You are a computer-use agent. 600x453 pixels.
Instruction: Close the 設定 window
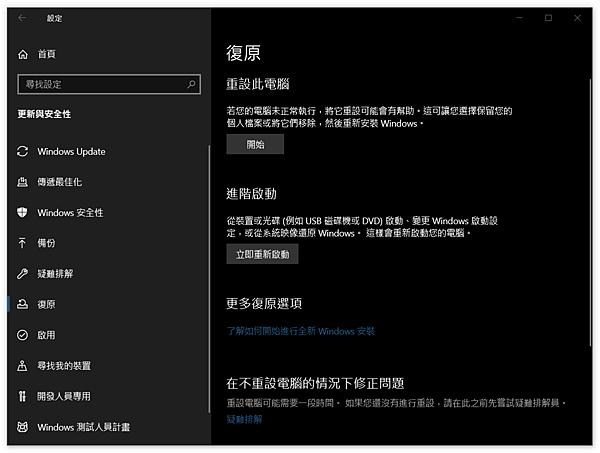tap(577, 18)
